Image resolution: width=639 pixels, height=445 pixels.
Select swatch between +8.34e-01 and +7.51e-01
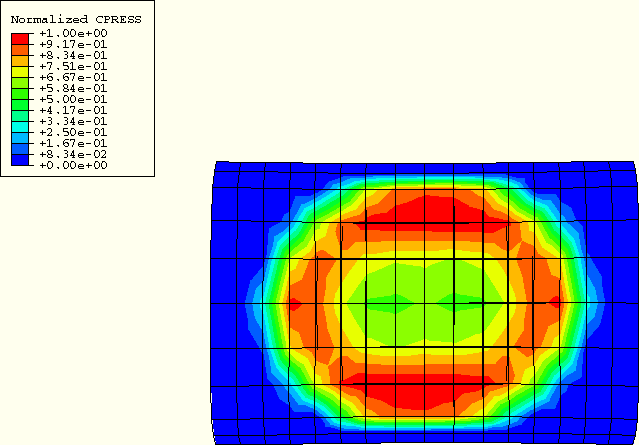pyautogui.click(x=20, y=61)
